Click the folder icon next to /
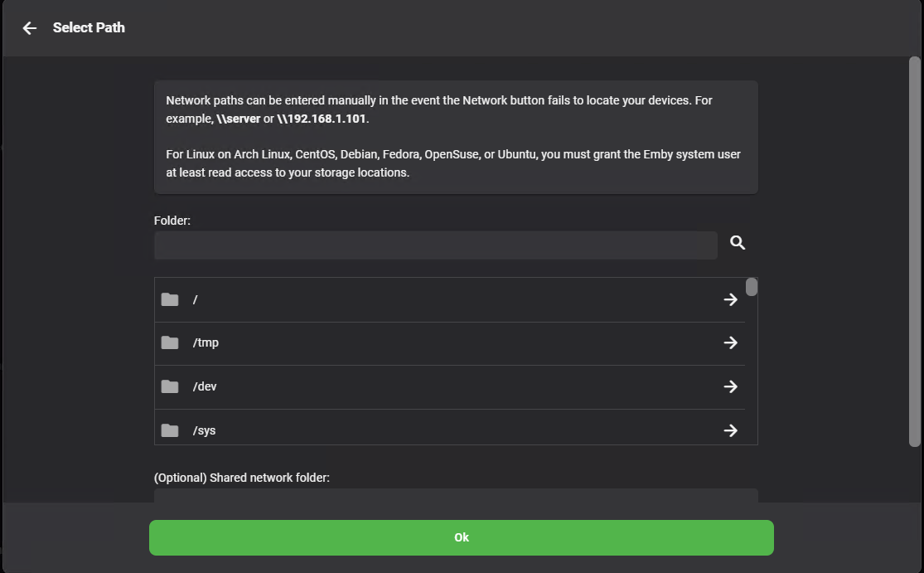The image size is (924, 573). pos(170,299)
